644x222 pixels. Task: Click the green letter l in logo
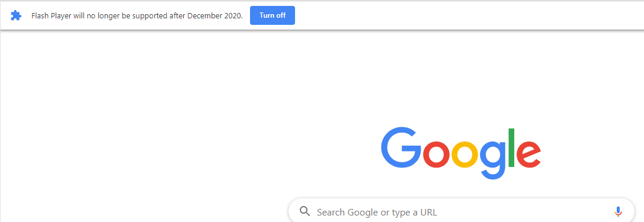point(511,147)
